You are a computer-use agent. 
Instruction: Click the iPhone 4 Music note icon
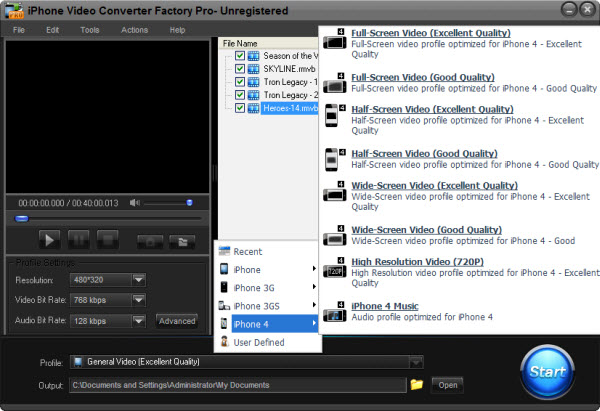pyautogui.click(x=334, y=312)
